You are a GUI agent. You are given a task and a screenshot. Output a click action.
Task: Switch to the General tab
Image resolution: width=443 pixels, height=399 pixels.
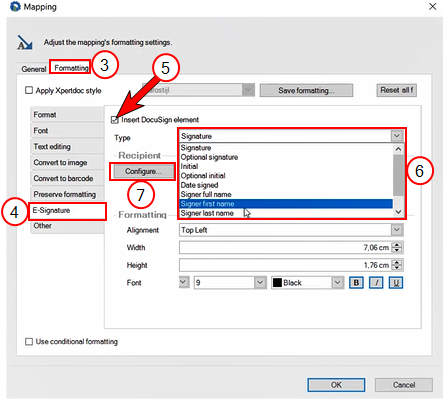pos(33,69)
